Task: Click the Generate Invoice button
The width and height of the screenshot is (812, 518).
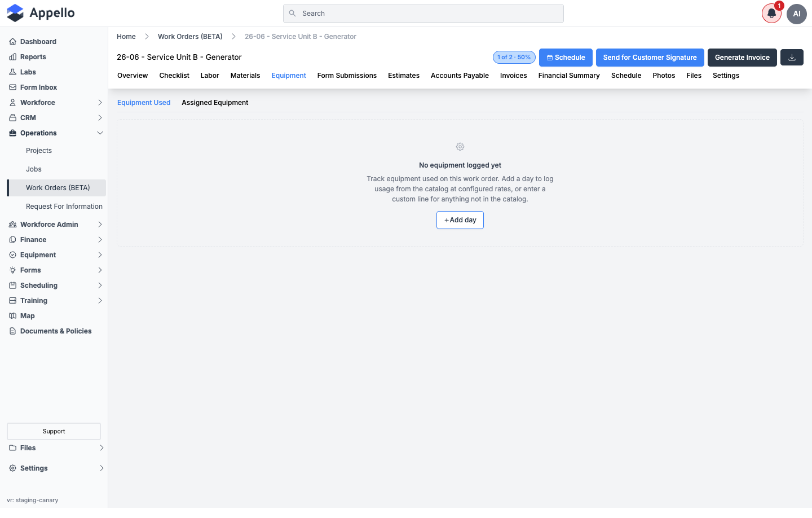Action: point(742,58)
